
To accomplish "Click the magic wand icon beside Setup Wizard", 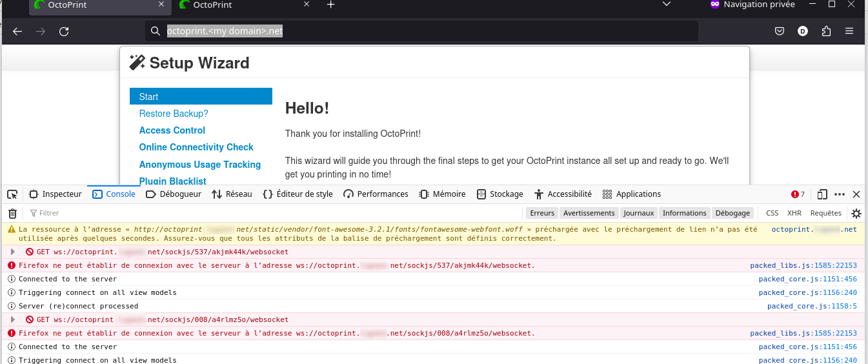I will 137,62.
